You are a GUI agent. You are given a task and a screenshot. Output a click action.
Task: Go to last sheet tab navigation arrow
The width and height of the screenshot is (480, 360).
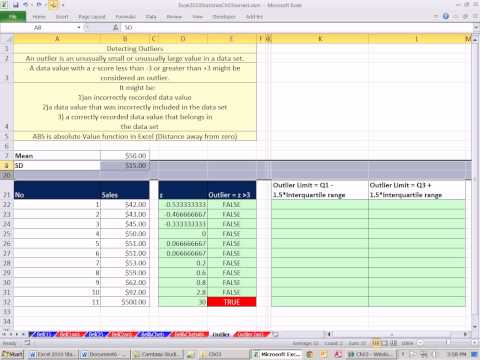[x=23, y=334]
